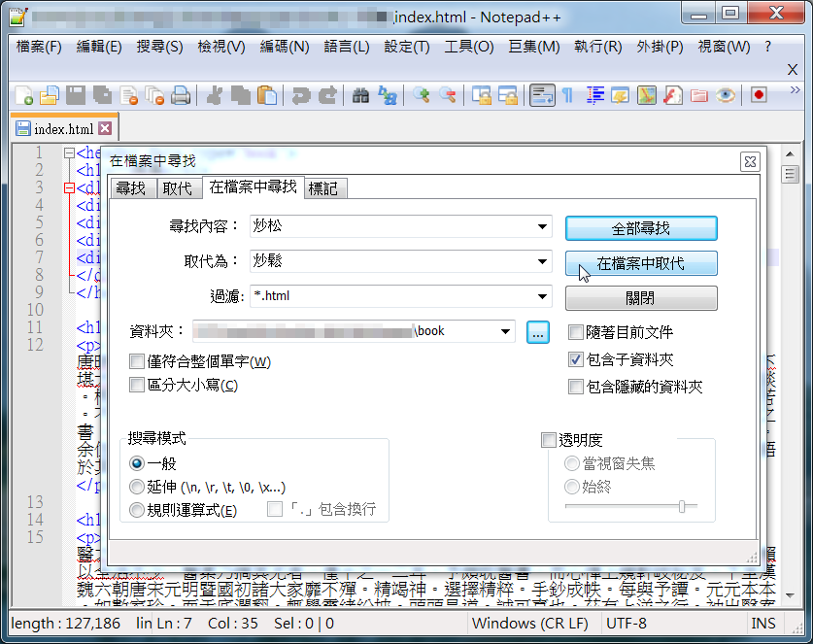Image resolution: width=813 pixels, height=644 pixels.
Task: Click the editor vertical scrollbar down arrow
Action: point(790,595)
